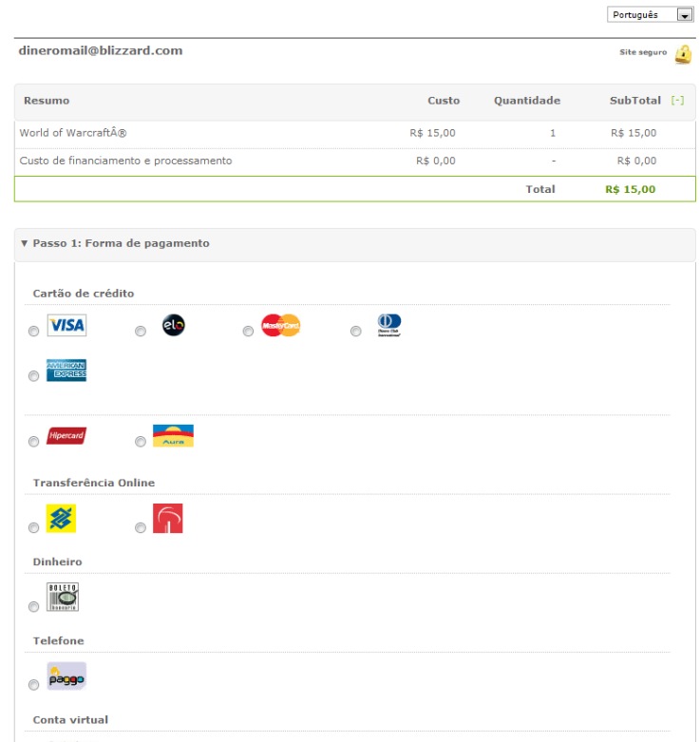Click the Bradesco bank logo

(x=168, y=518)
